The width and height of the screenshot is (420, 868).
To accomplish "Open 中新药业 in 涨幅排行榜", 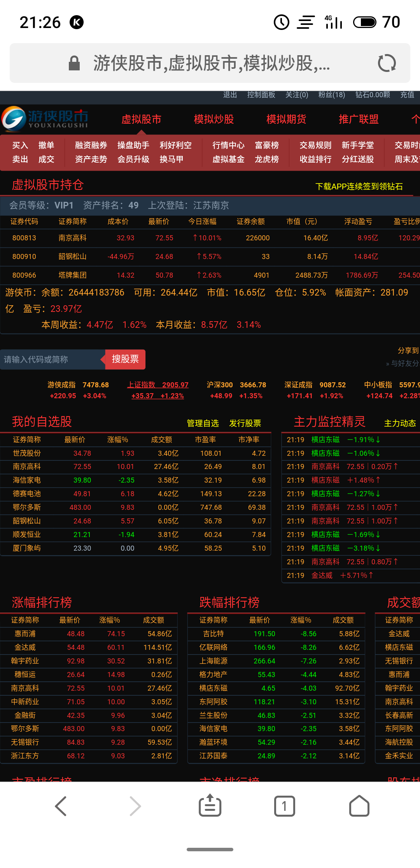I will [x=25, y=702].
